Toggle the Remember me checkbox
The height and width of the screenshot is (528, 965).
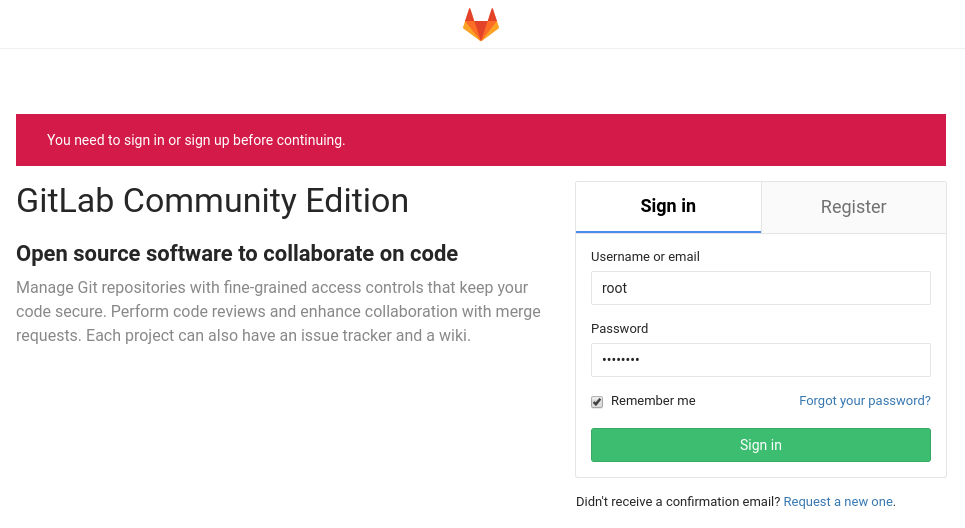[x=597, y=402]
